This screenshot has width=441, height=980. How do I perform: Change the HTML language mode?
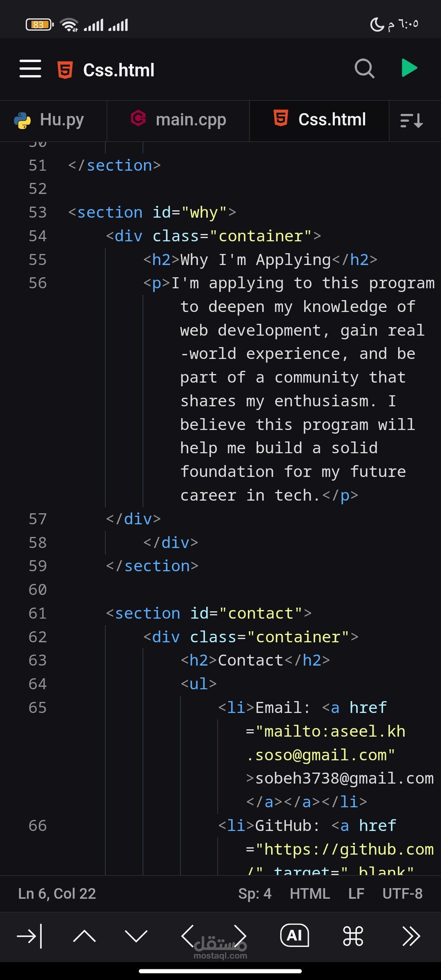[x=310, y=894]
